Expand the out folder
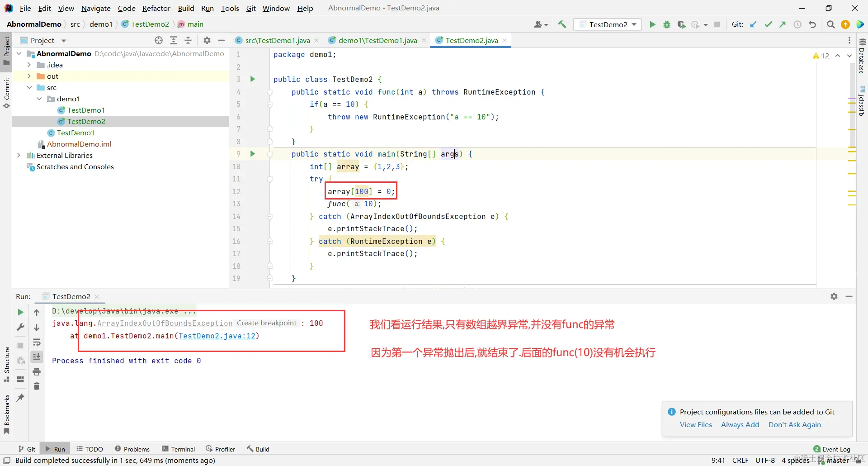 (29, 76)
